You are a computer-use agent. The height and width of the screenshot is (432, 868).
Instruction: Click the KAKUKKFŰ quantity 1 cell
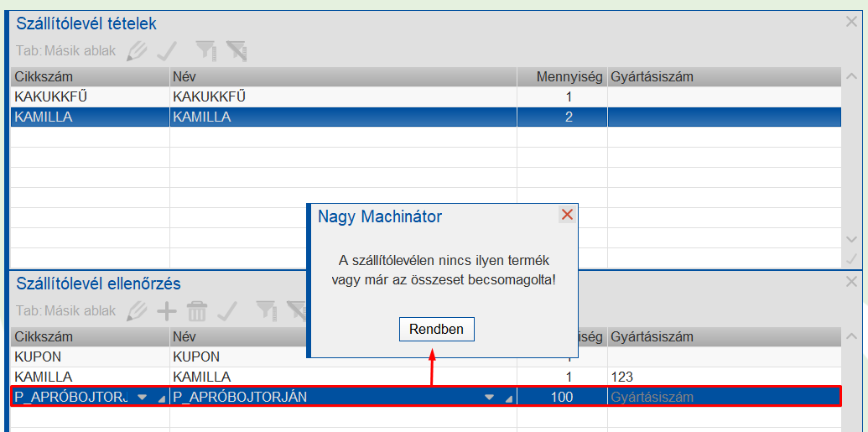562,97
